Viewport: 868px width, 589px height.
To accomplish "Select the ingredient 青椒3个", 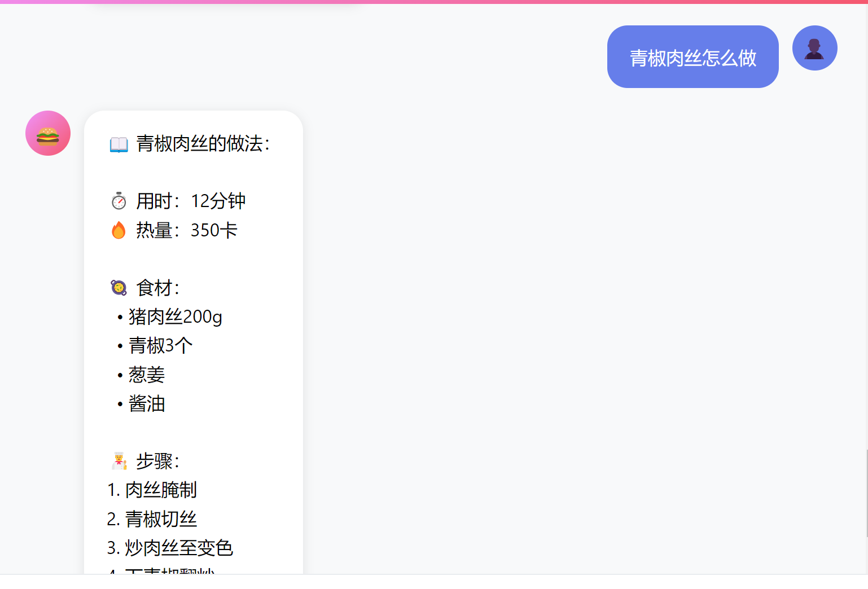I will tap(160, 345).
